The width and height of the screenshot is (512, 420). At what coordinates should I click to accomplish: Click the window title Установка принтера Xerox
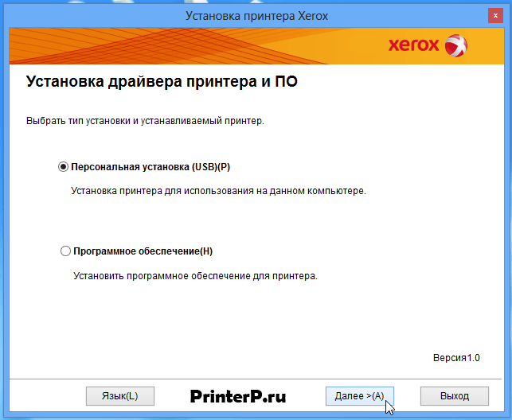point(256,16)
